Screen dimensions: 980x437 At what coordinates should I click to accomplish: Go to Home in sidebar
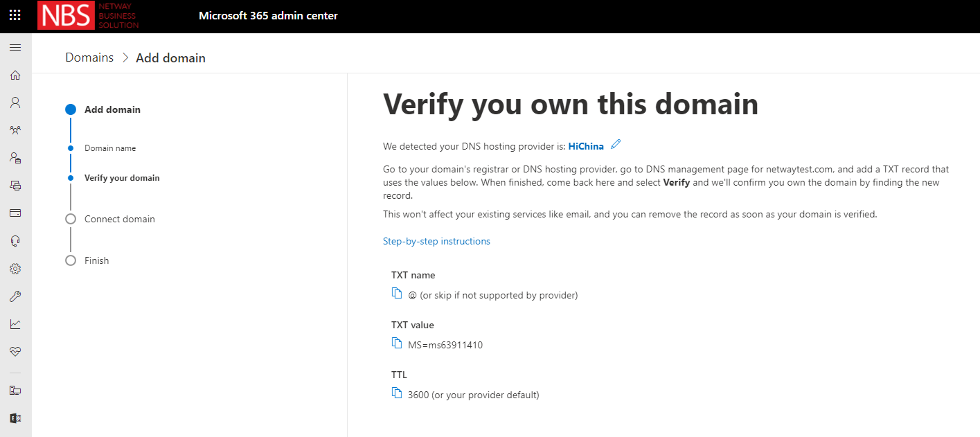pos(15,75)
